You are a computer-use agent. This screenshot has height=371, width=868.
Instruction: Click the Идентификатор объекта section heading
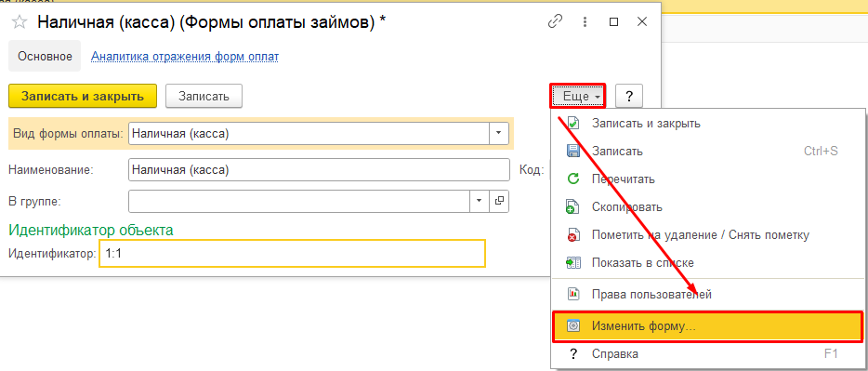tap(91, 230)
